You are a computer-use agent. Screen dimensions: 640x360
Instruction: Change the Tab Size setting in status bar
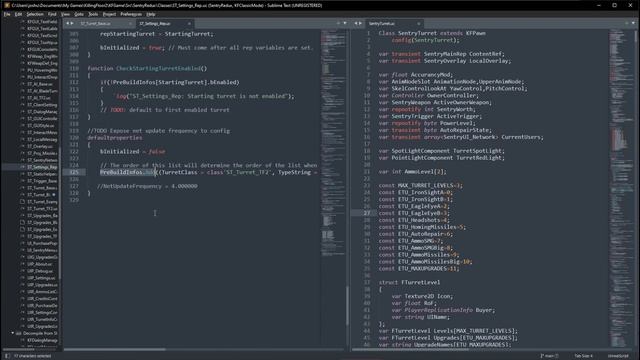pos(583,356)
